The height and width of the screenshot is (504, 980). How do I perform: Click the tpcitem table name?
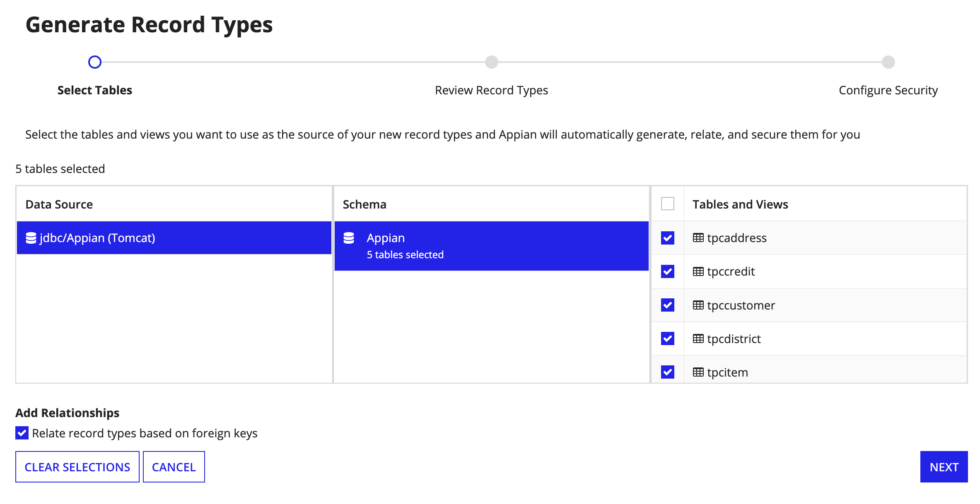click(728, 372)
